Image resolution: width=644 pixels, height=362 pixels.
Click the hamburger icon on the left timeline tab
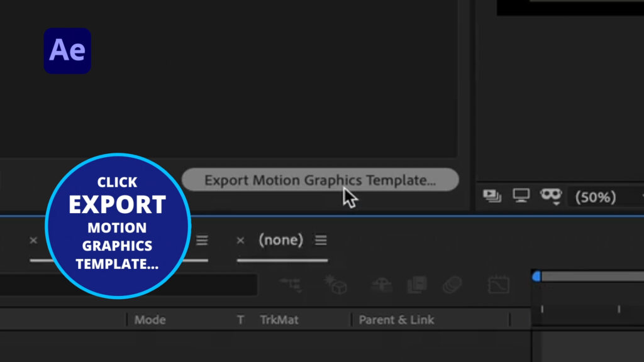coord(201,240)
